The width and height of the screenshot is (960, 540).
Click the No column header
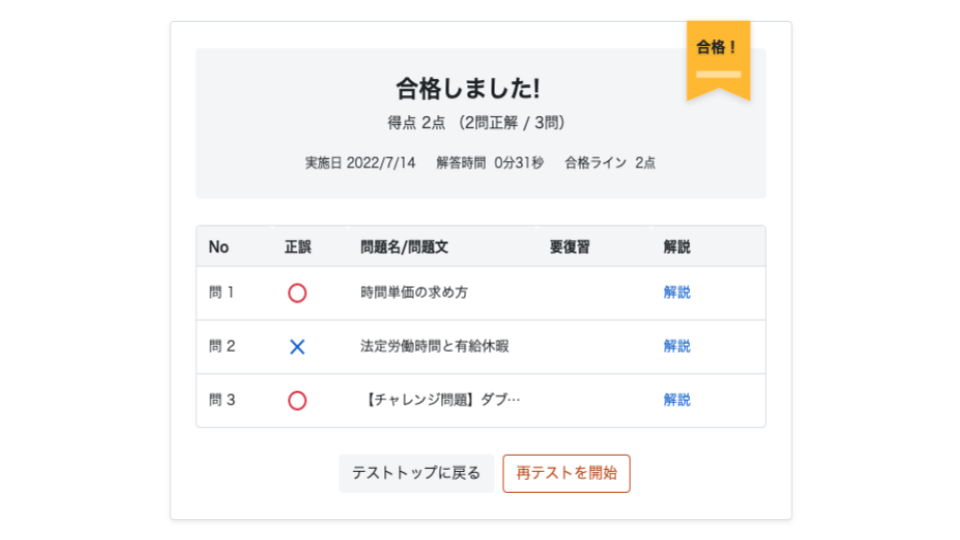click(x=218, y=247)
